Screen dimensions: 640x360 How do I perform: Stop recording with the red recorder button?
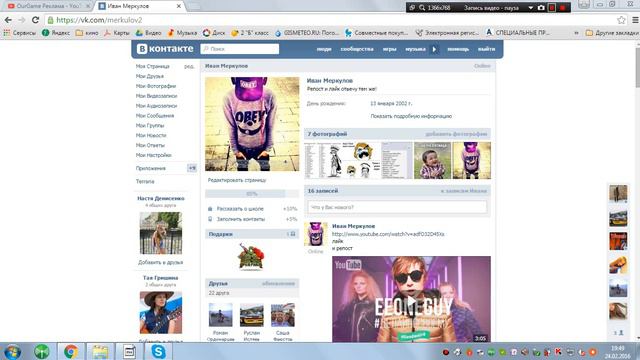point(563,7)
